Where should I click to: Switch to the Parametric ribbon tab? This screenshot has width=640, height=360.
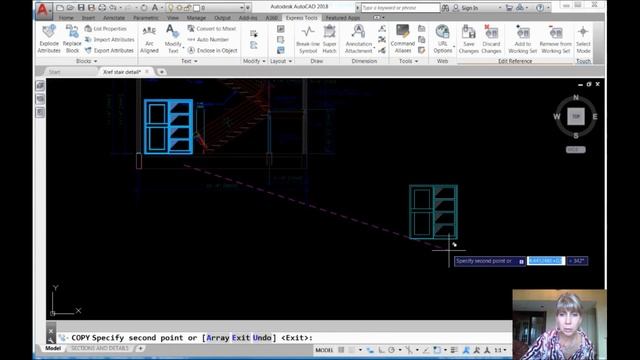146,18
